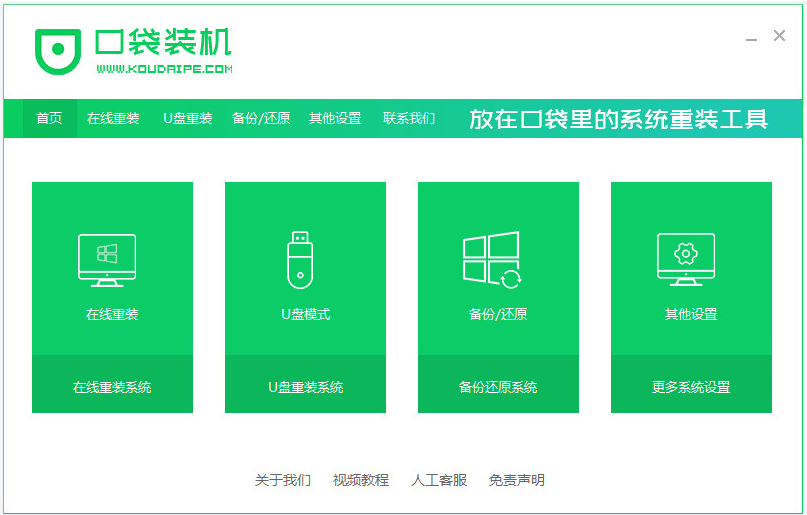
Task: Open the 关于我们 footer link
Action: coord(283,480)
